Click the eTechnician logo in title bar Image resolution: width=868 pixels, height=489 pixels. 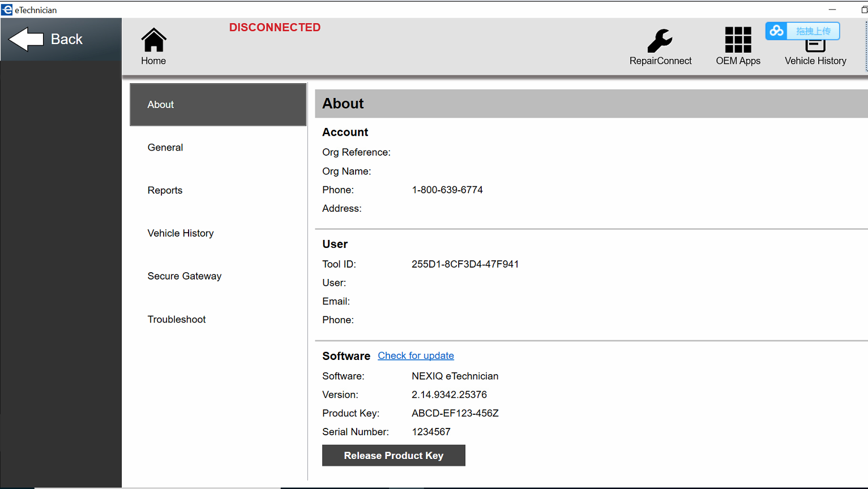7,10
